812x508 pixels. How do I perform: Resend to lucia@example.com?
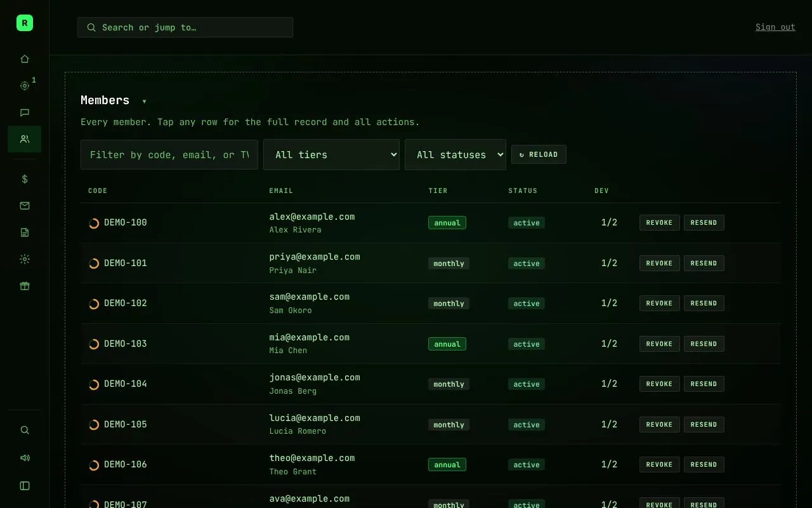(704, 424)
